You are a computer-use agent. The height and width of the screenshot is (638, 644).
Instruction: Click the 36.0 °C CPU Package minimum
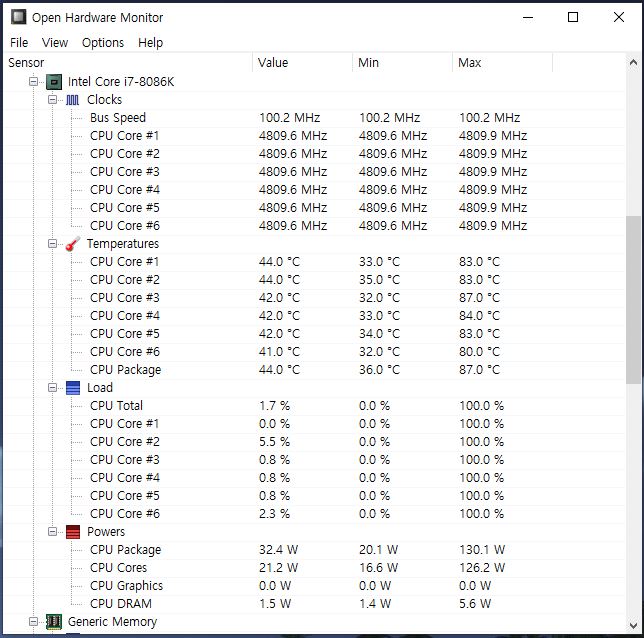pos(379,370)
